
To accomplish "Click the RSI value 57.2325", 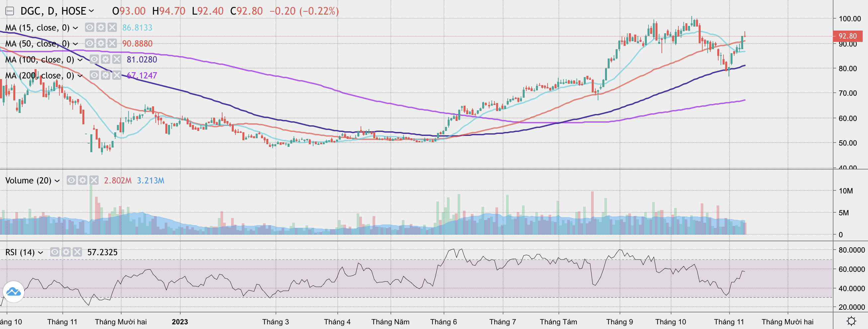I will tap(102, 253).
